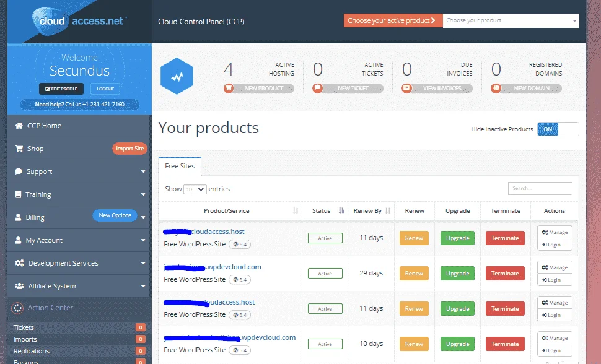Click the products Search input field

[540, 189]
